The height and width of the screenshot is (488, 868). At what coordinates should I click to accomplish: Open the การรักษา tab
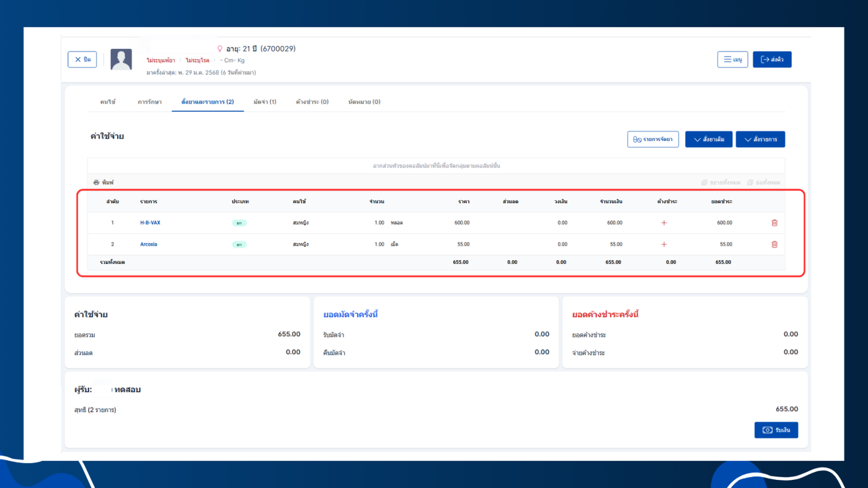tap(149, 102)
